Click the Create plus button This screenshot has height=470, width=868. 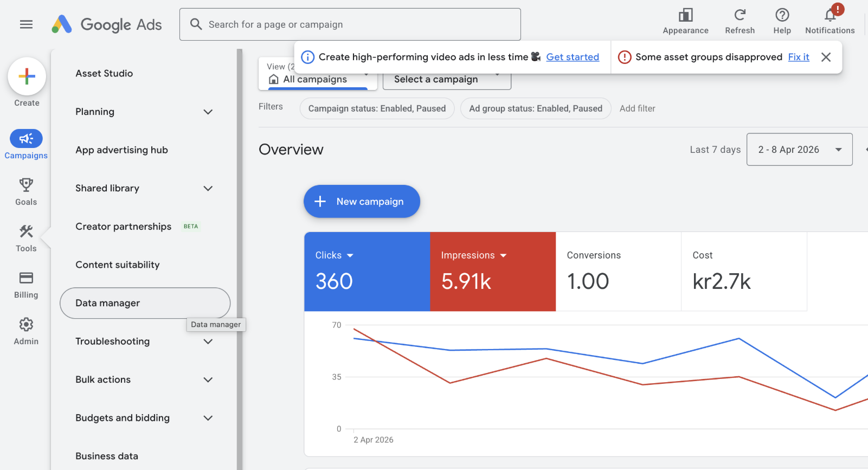[27, 76]
